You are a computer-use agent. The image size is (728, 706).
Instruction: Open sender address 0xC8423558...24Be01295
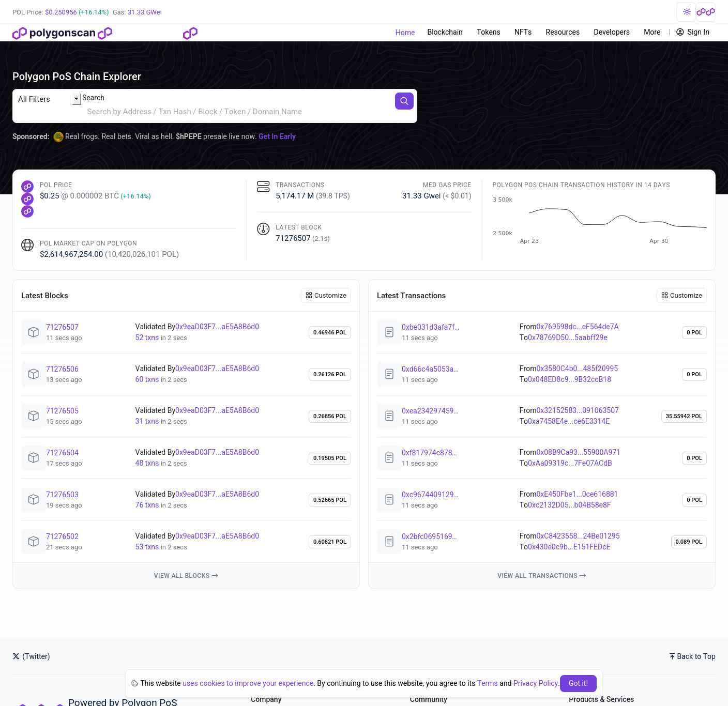[578, 536]
